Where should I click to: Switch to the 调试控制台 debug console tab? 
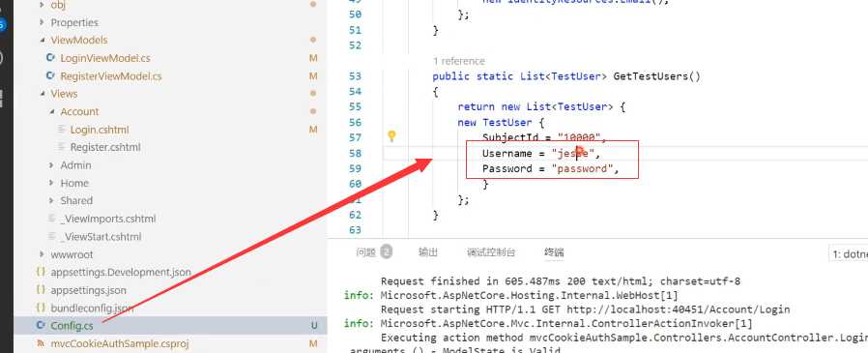pyautogui.click(x=491, y=252)
